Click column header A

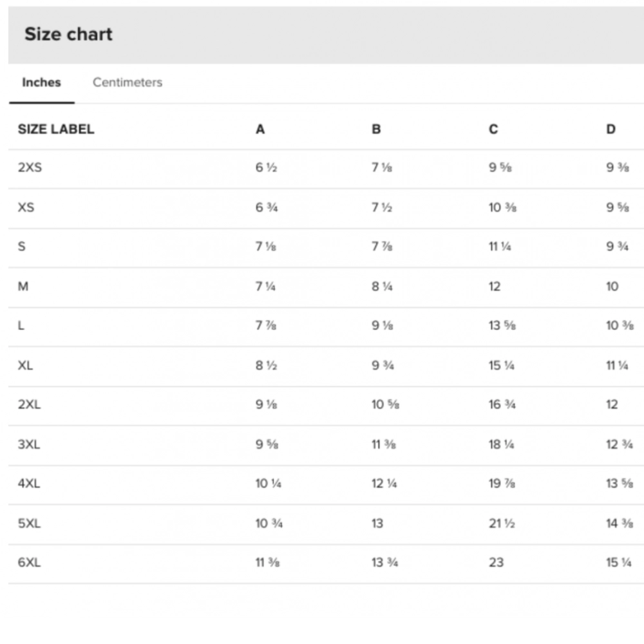[x=260, y=129]
